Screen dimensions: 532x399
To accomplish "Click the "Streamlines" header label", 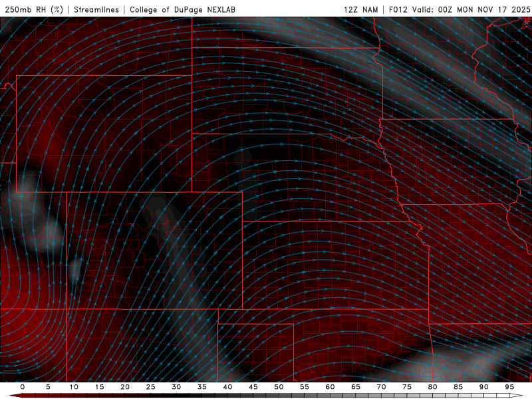I will point(96,9).
